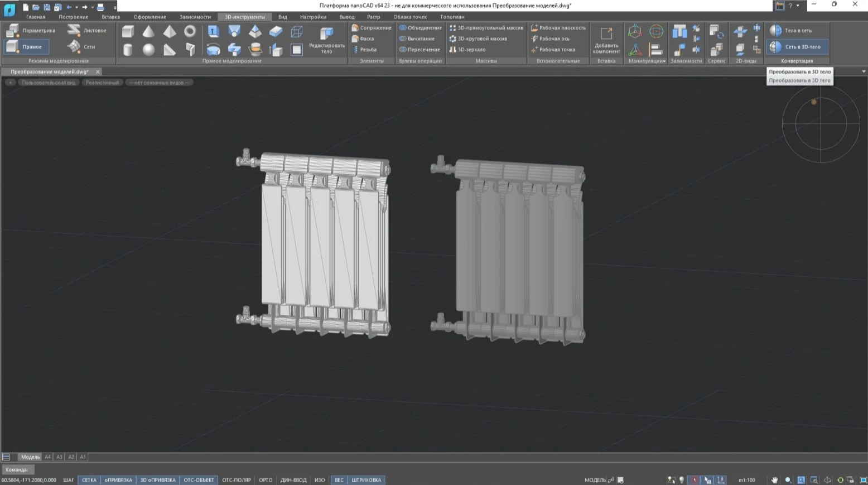Viewport: 868px width, 485px height.
Task: Create a cylinder solid primitive
Action: click(x=128, y=50)
